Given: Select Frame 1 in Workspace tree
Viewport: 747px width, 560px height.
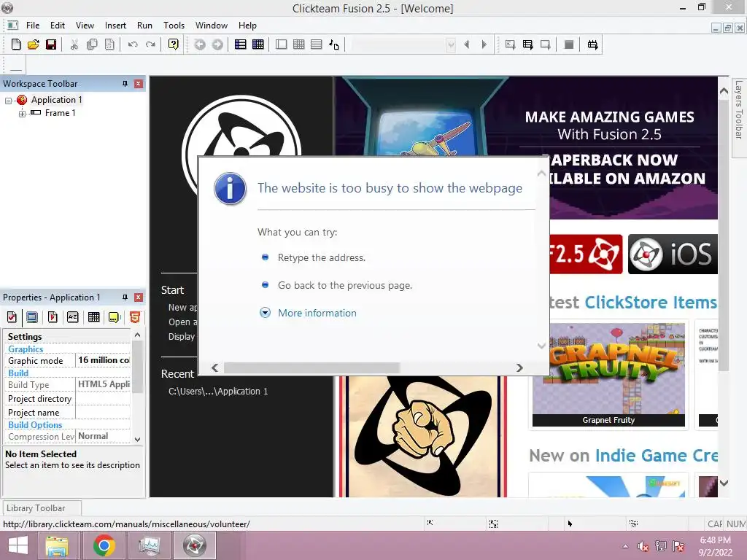Looking at the screenshot, I should pyautogui.click(x=60, y=113).
